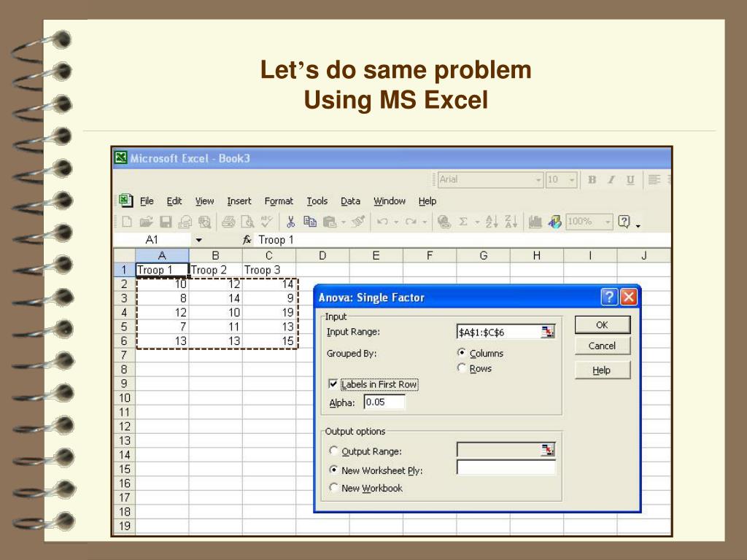This screenshot has width=747, height=560.
Task: Click the Open folder toolbar icon
Action: [146, 222]
